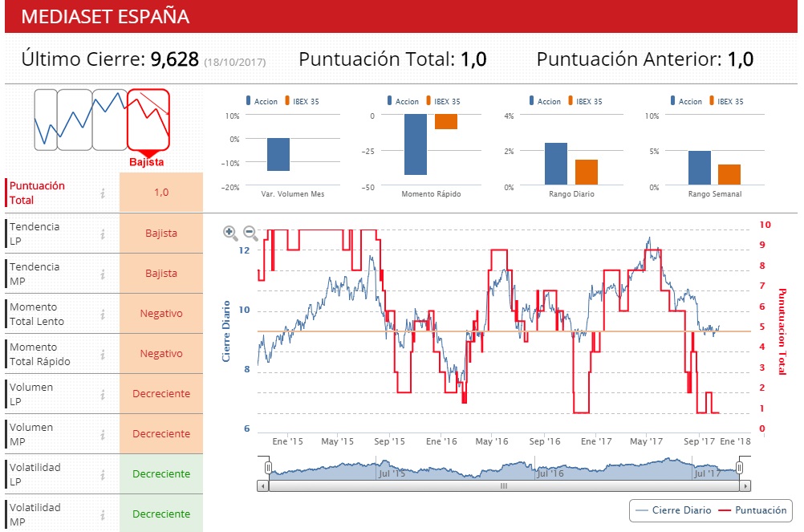
Task: Open info icon for Tendencia LP
Action: 103,234
